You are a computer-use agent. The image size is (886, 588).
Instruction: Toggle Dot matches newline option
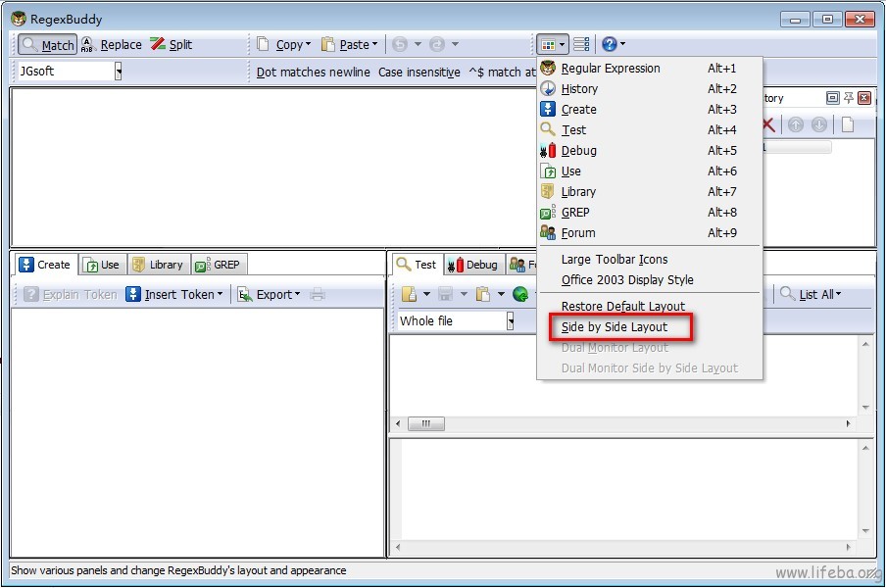tap(313, 73)
